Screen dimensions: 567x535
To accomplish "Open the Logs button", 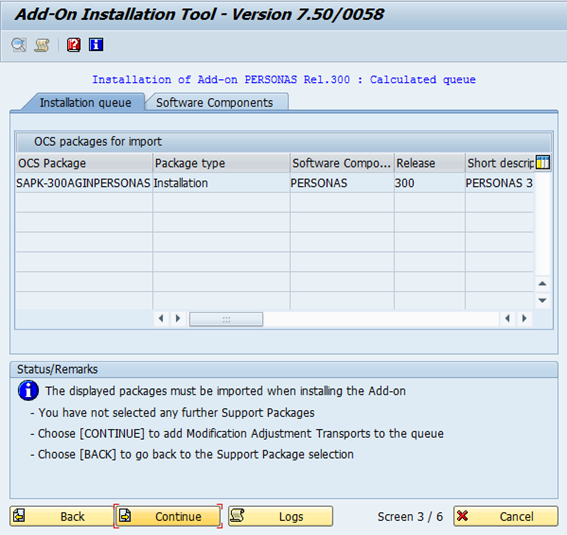I will click(x=280, y=516).
